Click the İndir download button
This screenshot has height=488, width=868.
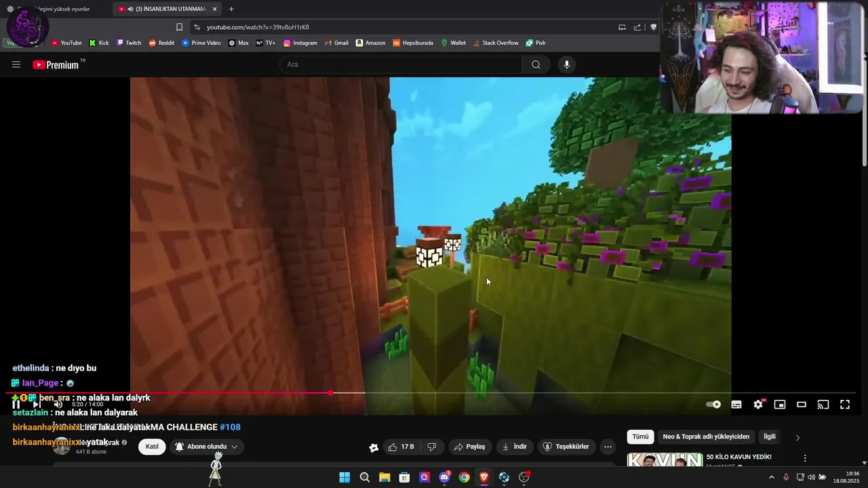click(514, 447)
